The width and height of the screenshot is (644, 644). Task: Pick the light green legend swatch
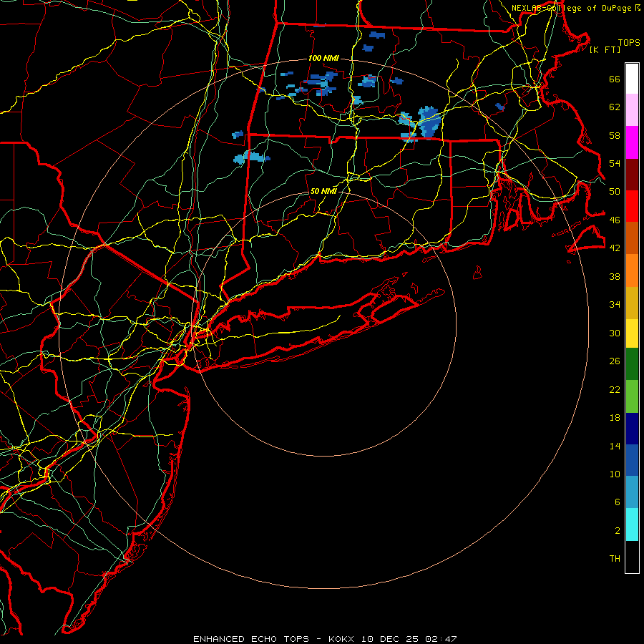pos(632,396)
